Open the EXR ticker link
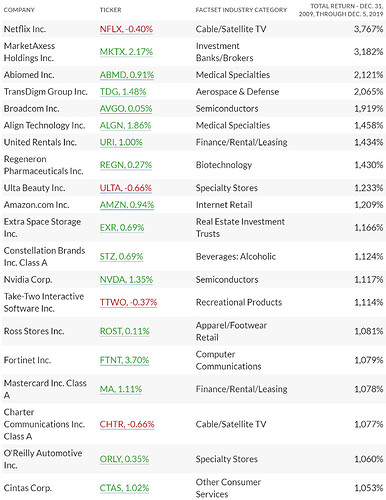The image size is (386, 500). point(122,228)
